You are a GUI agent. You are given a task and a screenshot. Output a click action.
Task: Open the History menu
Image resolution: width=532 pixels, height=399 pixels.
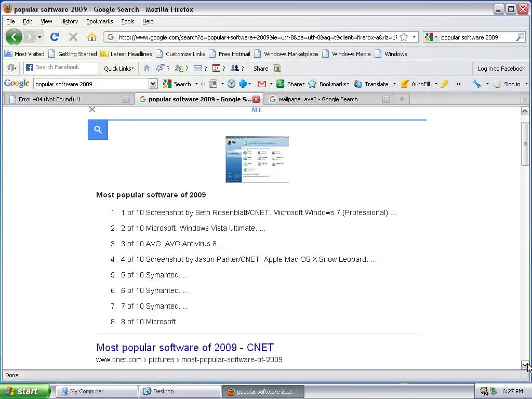(x=69, y=21)
